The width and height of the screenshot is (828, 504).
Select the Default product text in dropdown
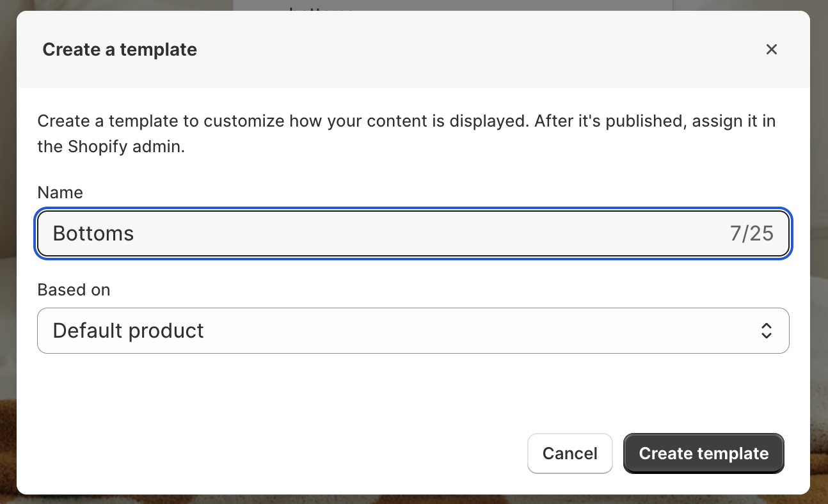tap(128, 331)
